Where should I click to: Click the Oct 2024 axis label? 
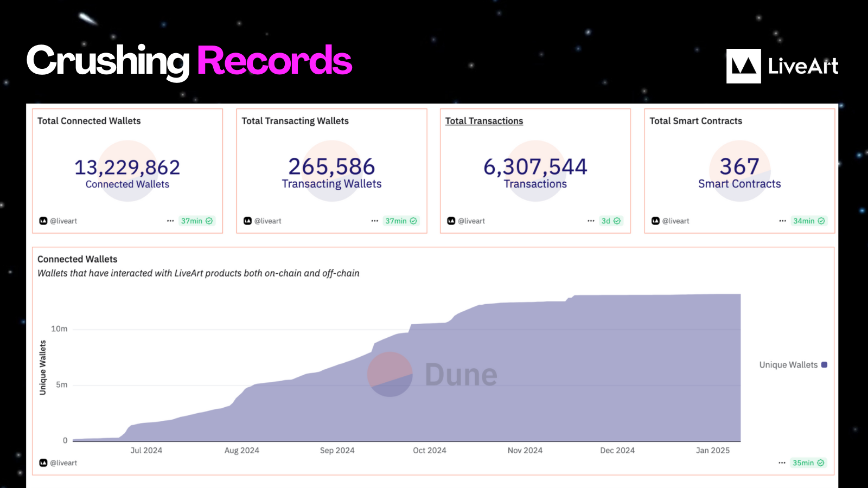(430, 450)
